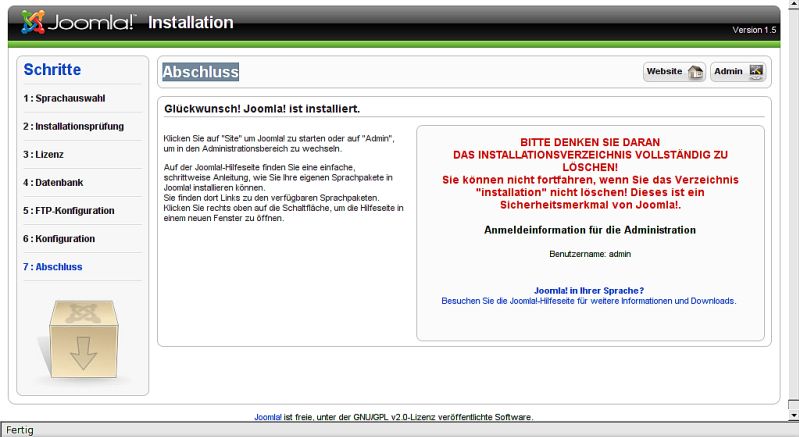The height and width of the screenshot is (437, 799).
Task: Select step 4: Datenbank
Action: 53,182
